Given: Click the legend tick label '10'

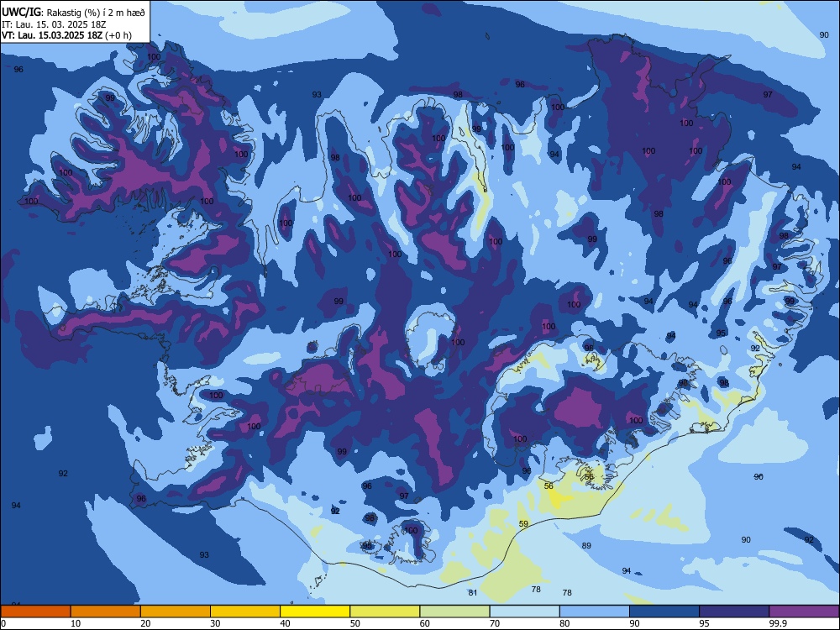Looking at the screenshot, I should pos(76,623).
